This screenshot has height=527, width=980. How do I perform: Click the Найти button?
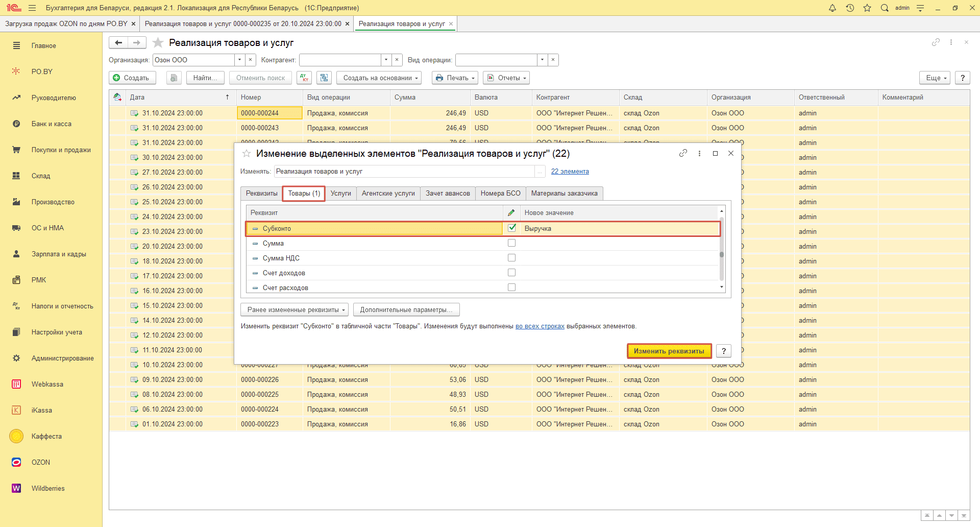[205, 78]
